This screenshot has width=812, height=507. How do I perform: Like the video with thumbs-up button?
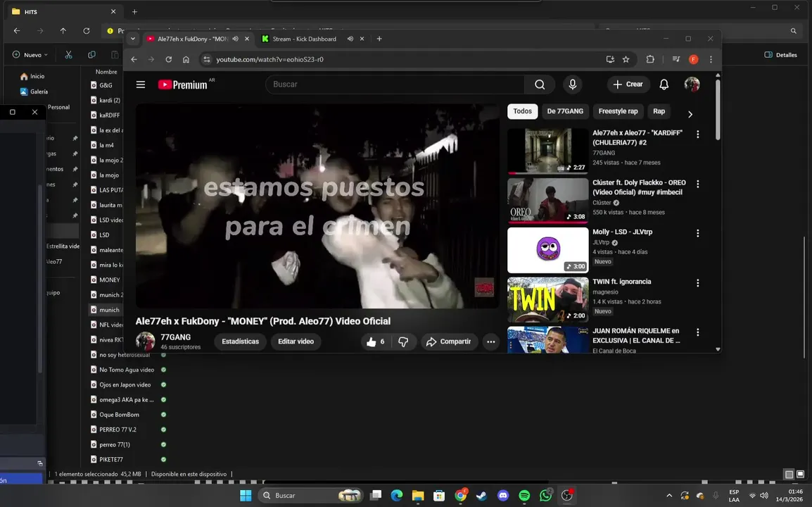point(376,342)
